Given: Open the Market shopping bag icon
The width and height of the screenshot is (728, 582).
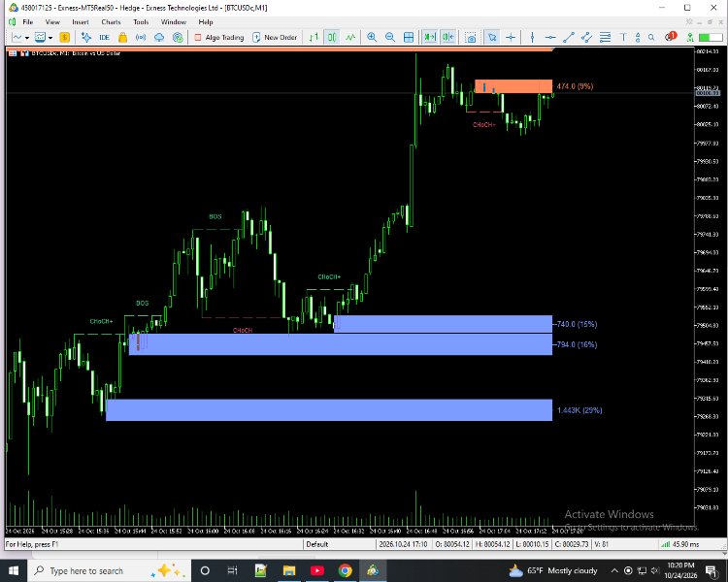Looking at the screenshot, I should 122,38.
